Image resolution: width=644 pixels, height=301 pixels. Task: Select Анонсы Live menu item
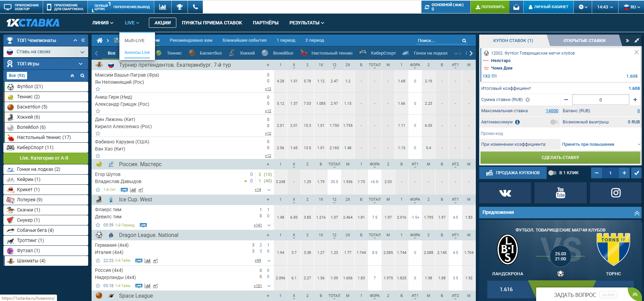tap(137, 53)
